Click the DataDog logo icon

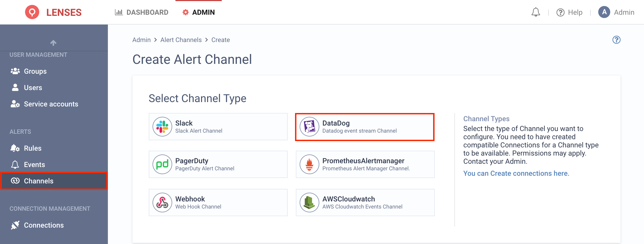coord(309,127)
